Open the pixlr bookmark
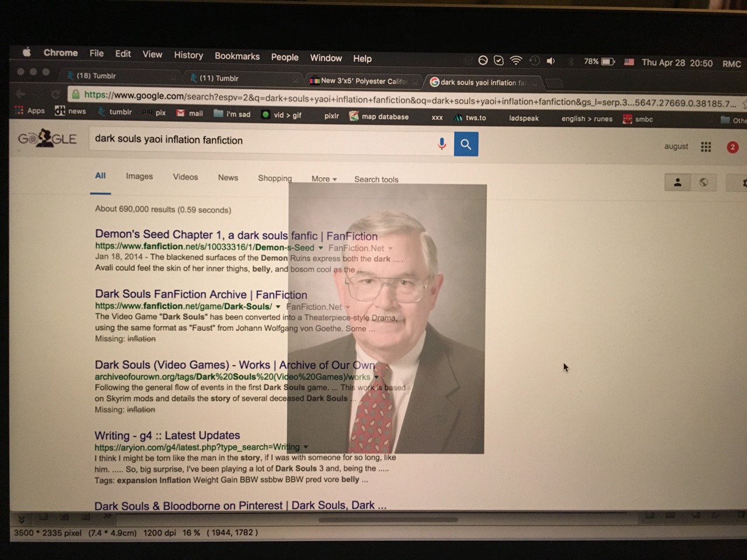The width and height of the screenshot is (747, 560). point(331,116)
